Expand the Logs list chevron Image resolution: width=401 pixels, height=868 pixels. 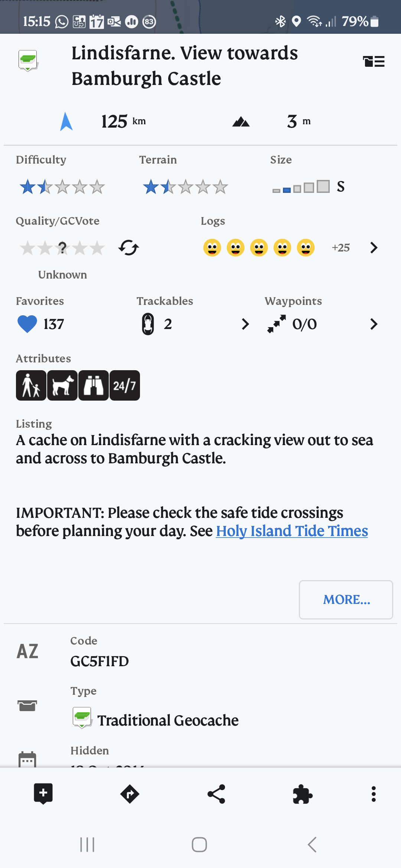pyautogui.click(x=374, y=248)
